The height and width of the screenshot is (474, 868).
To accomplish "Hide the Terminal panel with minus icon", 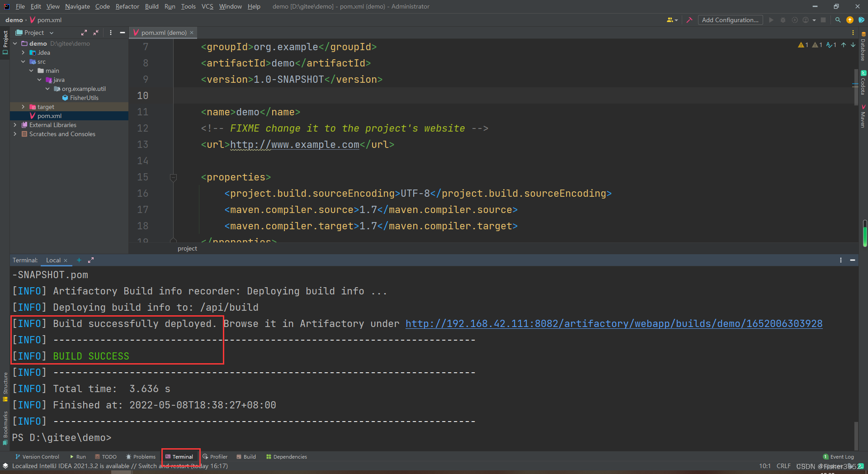I will tap(853, 260).
